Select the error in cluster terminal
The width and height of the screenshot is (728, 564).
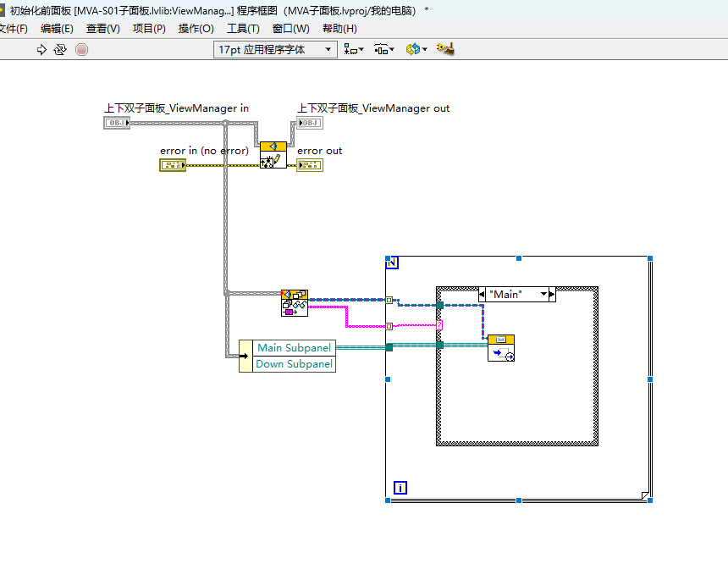click(173, 165)
